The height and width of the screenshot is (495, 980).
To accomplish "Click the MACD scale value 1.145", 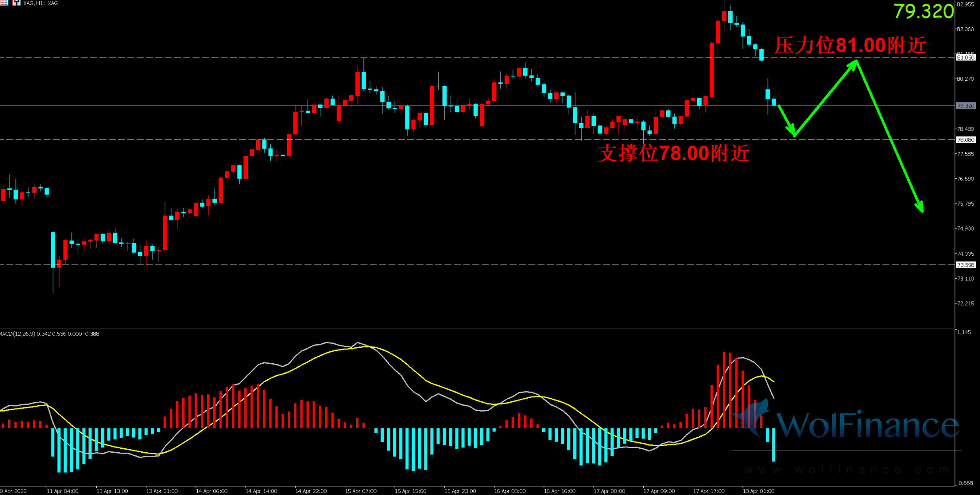I will 964,332.
